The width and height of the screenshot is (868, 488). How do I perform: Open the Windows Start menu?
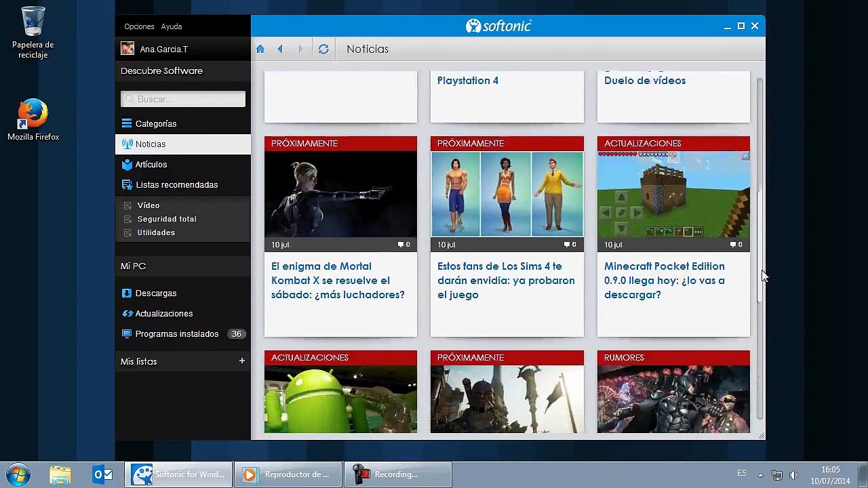coord(18,474)
